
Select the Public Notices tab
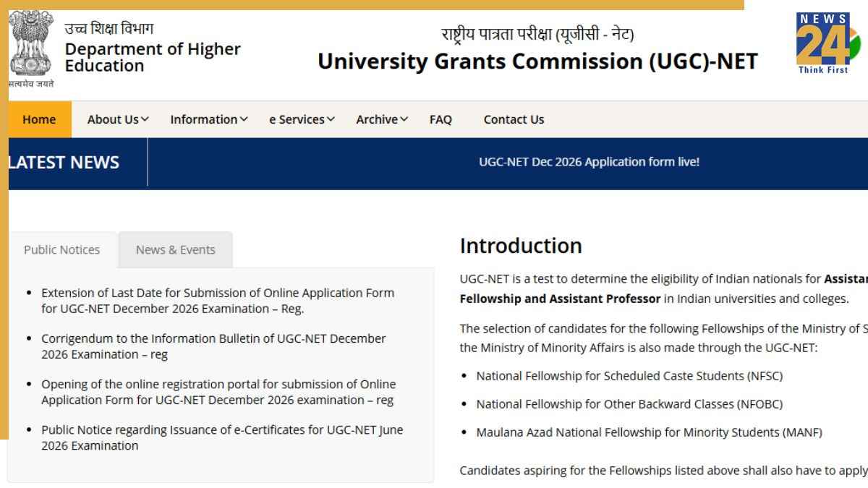tap(62, 249)
